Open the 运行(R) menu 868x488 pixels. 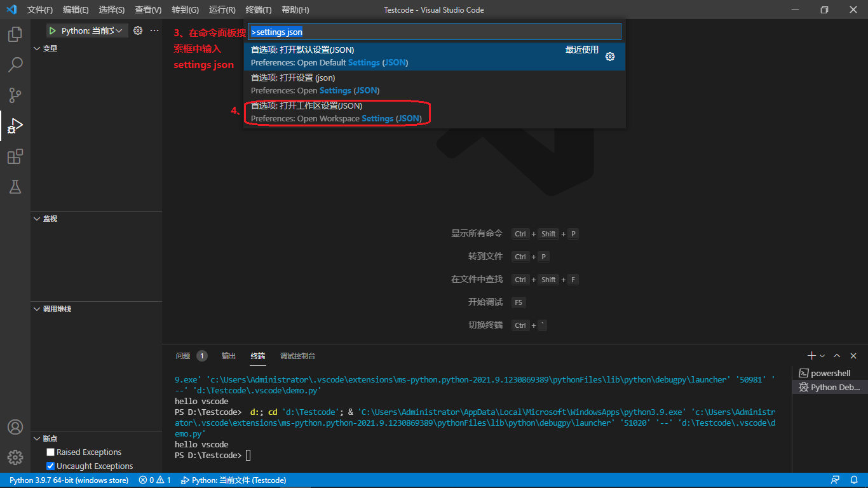[x=222, y=10]
